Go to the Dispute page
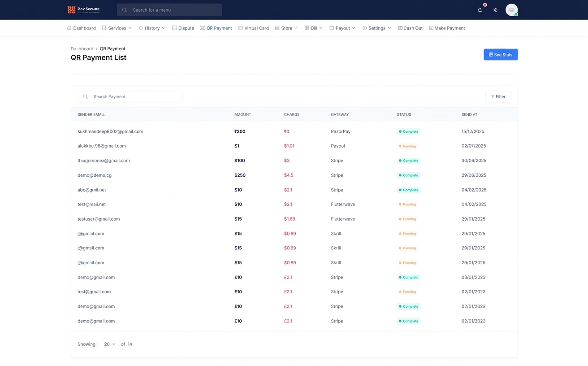Viewport: 588px width, 366px height. click(183, 28)
